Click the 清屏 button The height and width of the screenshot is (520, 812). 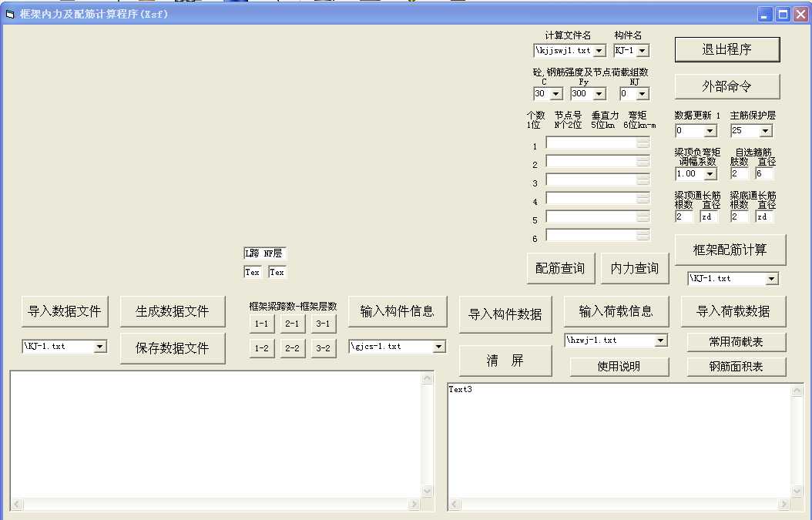click(x=505, y=361)
